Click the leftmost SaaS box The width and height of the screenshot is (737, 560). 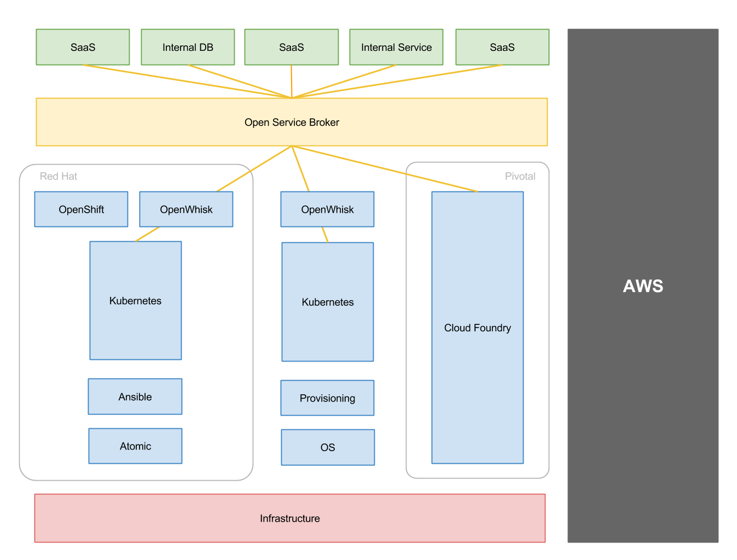(83, 47)
